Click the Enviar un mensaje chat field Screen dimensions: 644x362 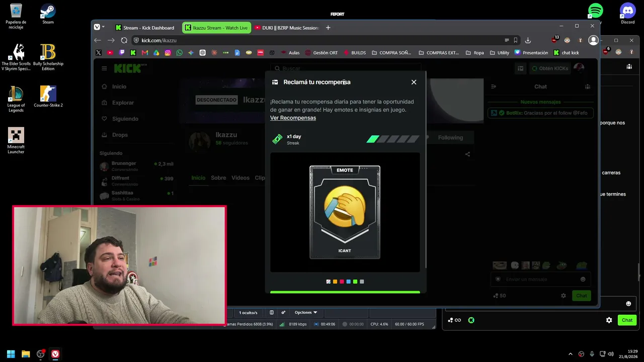[540, 279]
